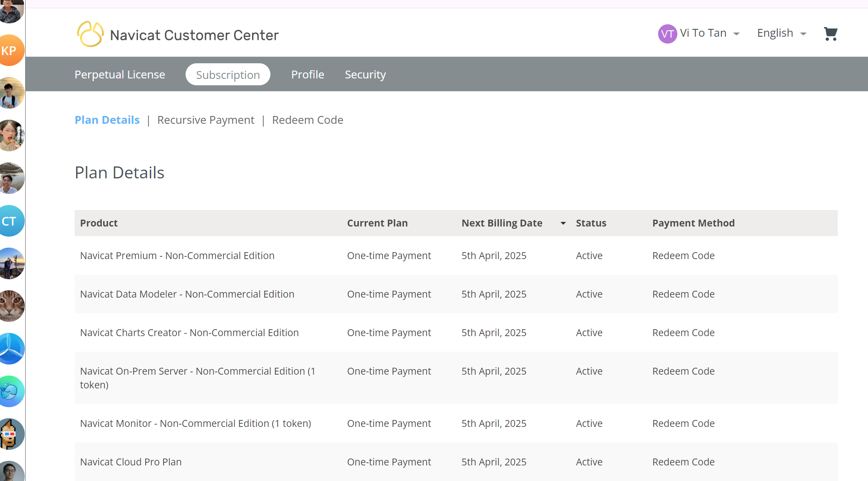Open the Plan Details sub-link
Screen dimensions: 868x481
(107, 120)
